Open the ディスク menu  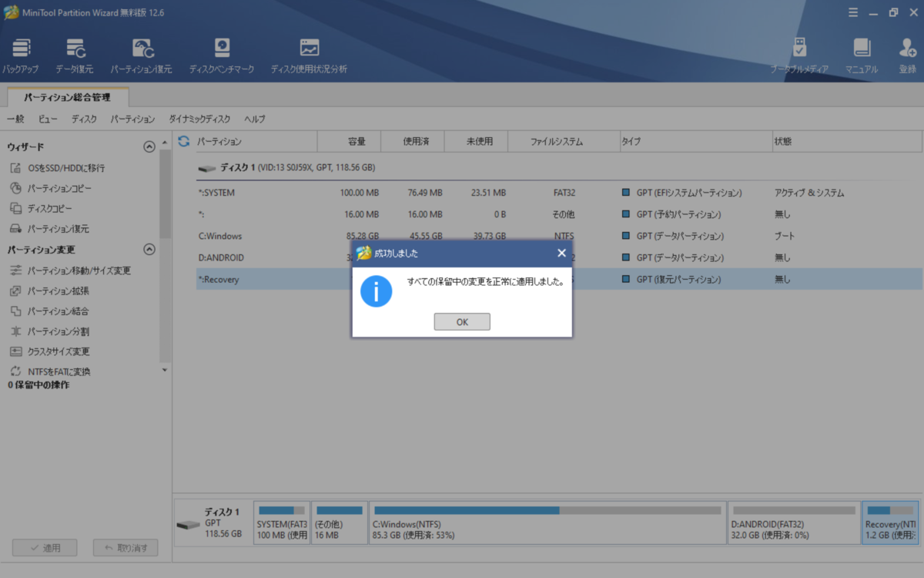[84, 119]
